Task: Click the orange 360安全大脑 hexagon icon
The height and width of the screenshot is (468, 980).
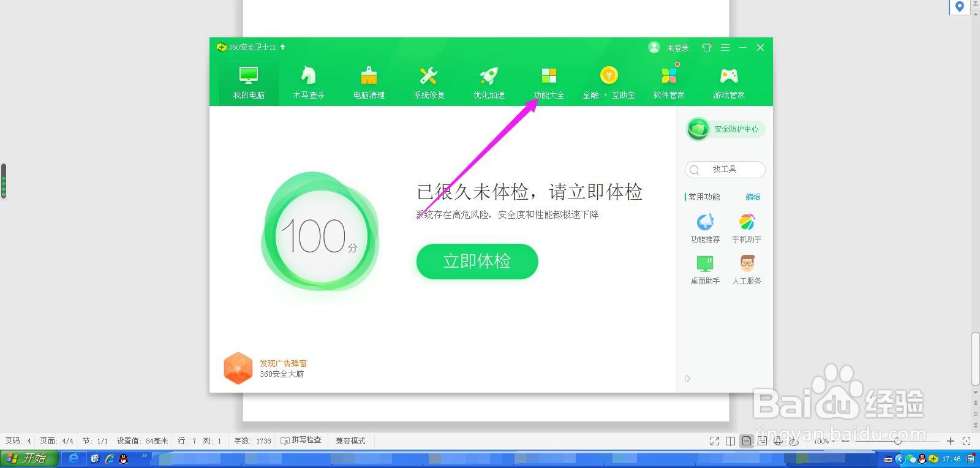Action: tap(238, 368)
